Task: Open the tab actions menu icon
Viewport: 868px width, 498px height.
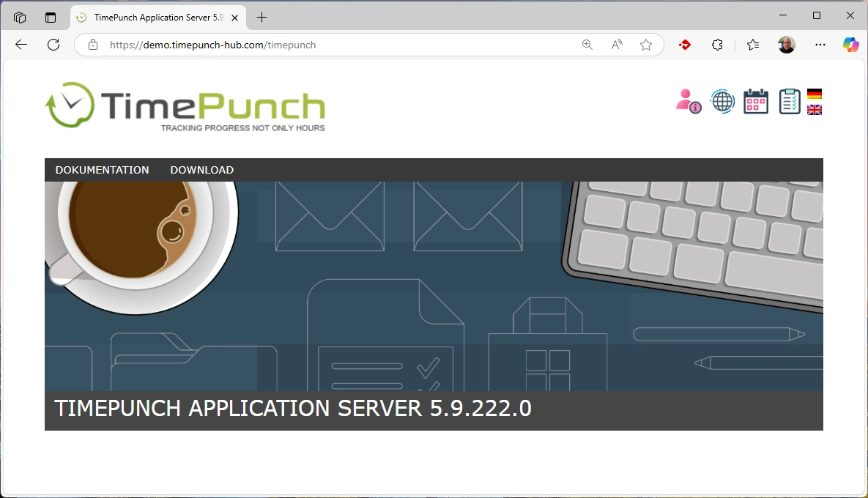Action: tap(51, 18)
